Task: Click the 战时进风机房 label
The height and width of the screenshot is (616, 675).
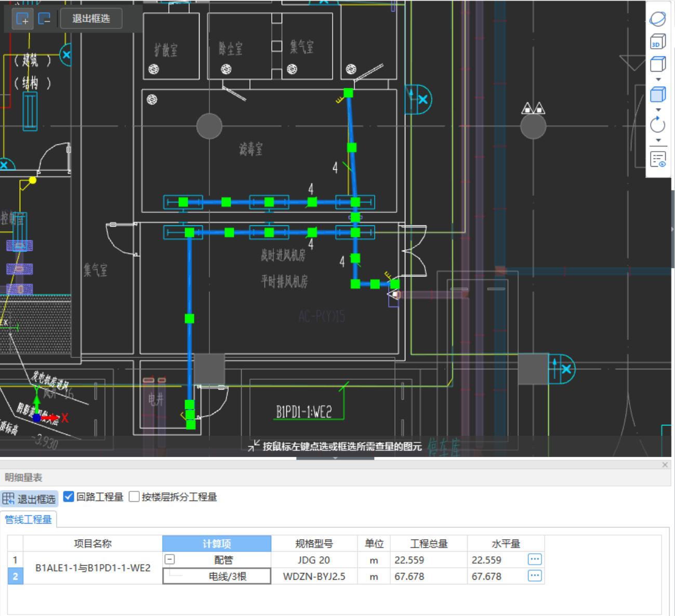Action: (283, 255)
